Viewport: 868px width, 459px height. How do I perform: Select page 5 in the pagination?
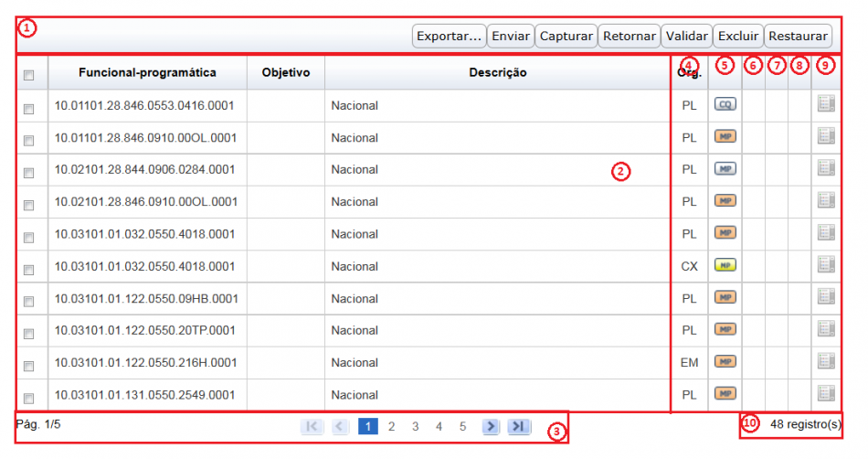point(462,426)
